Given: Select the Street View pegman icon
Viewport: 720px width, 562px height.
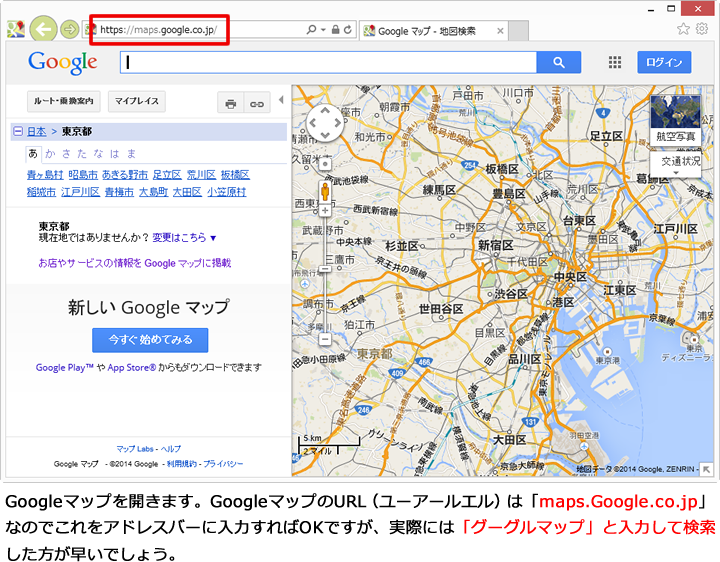Looking at the screenshot, I should pyautogui.click(x=325, y=191).
